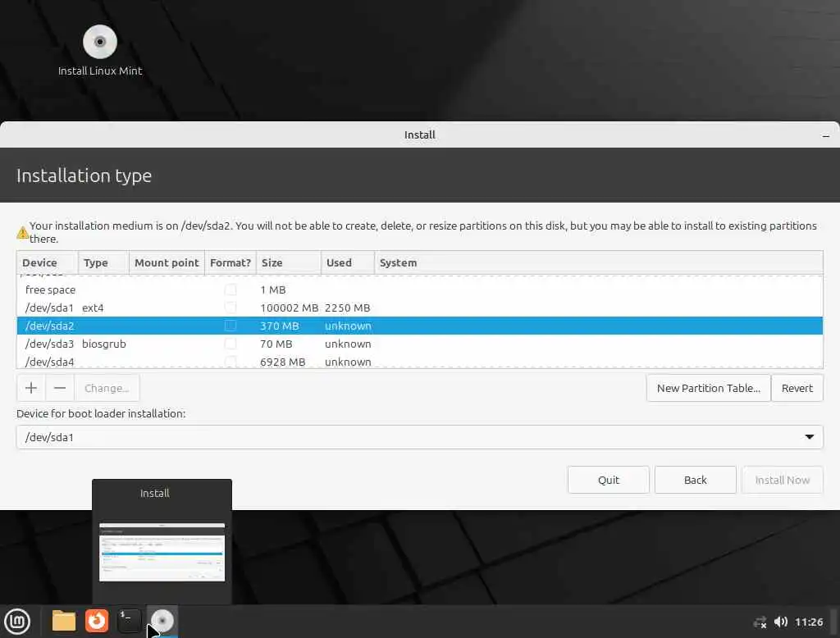Sort by the Device column header
Screen dimensions: 840x638
[47, 262]
